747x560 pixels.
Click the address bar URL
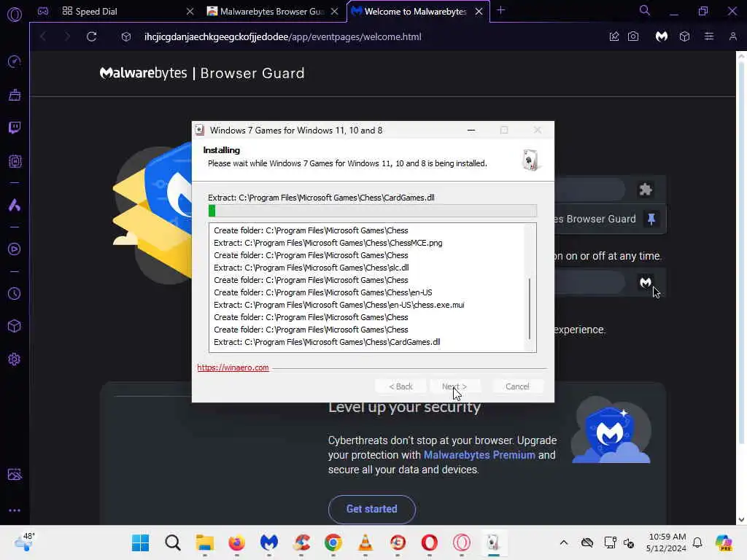coord(283,36)
